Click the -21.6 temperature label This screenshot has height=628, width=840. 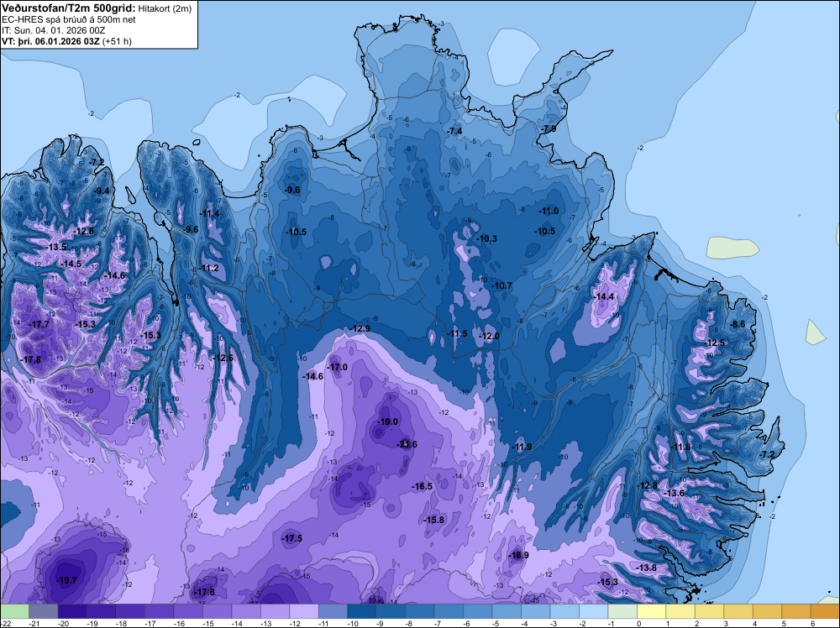[407, 444]
